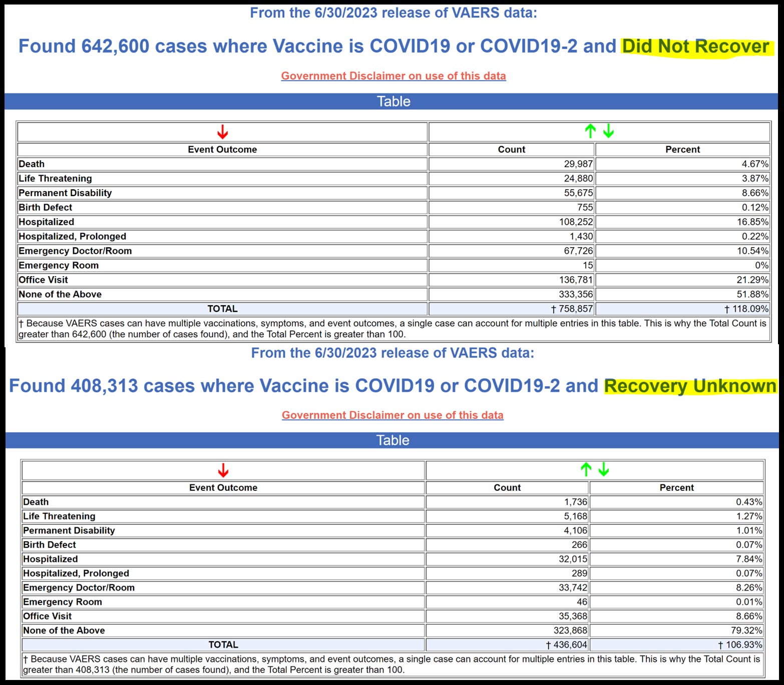Click the Count column header in the Recovery Unknown table
784x685 pixels.
(x=507, y=487)
